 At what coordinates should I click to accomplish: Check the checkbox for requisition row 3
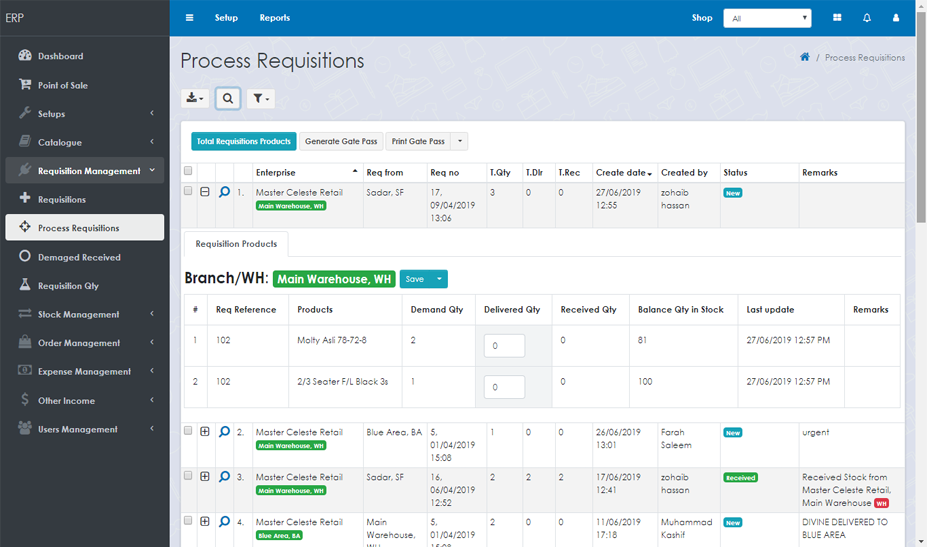coord(188,476)
